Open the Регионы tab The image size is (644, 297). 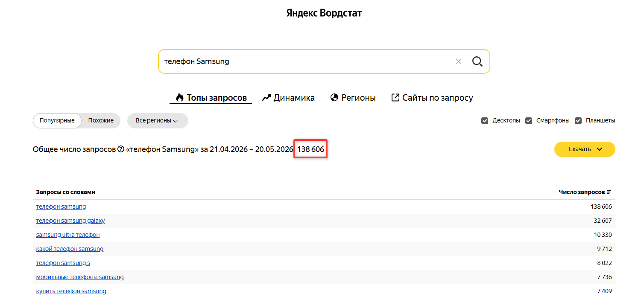(353, 98)
